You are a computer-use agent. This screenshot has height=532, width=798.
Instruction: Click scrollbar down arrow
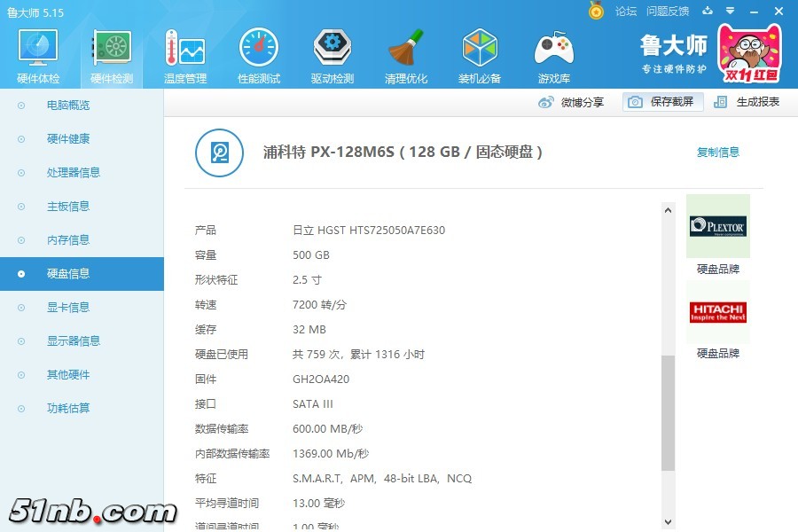[669, 522]
